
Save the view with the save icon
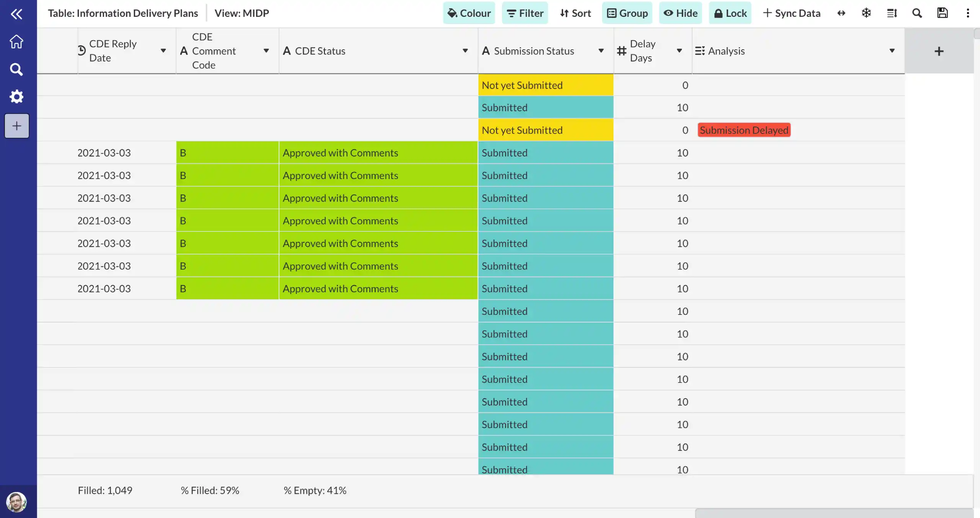coord(942,13)
